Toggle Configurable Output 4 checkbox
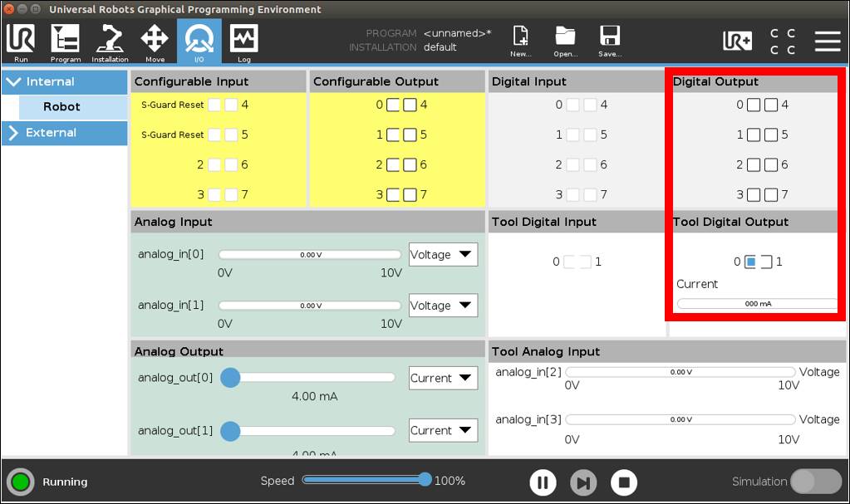 click(410, 105)
